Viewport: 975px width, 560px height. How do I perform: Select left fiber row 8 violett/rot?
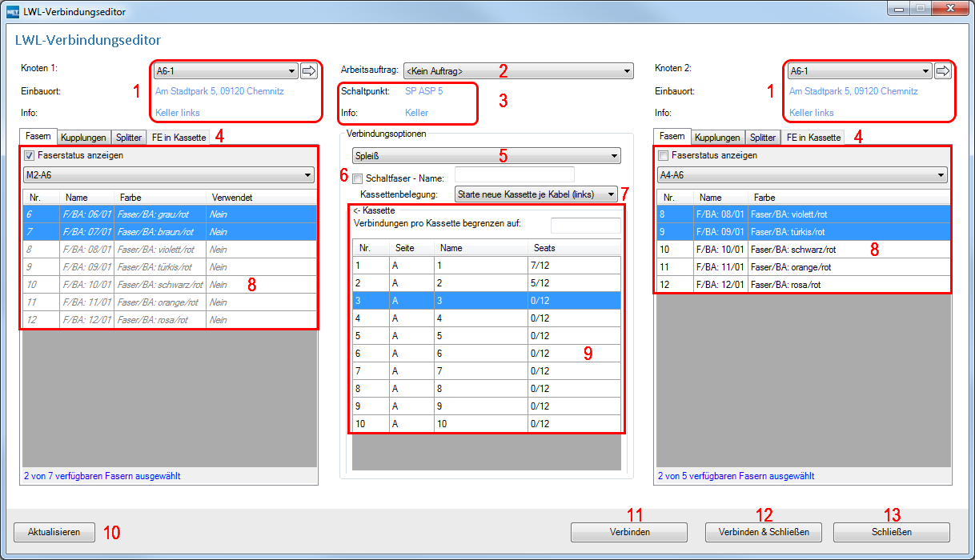point(170,250)
